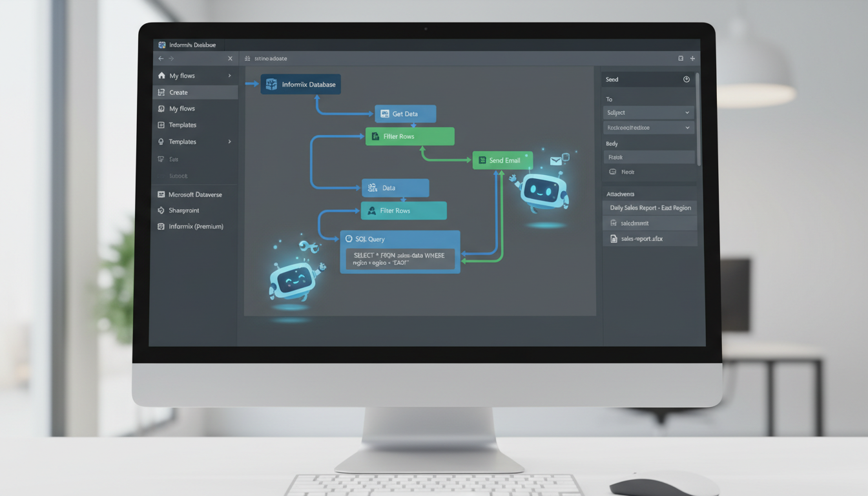Viewport: 868px width, 496px height.
Task: Click the SQL Query clock icon
Action: coord(349,239)
